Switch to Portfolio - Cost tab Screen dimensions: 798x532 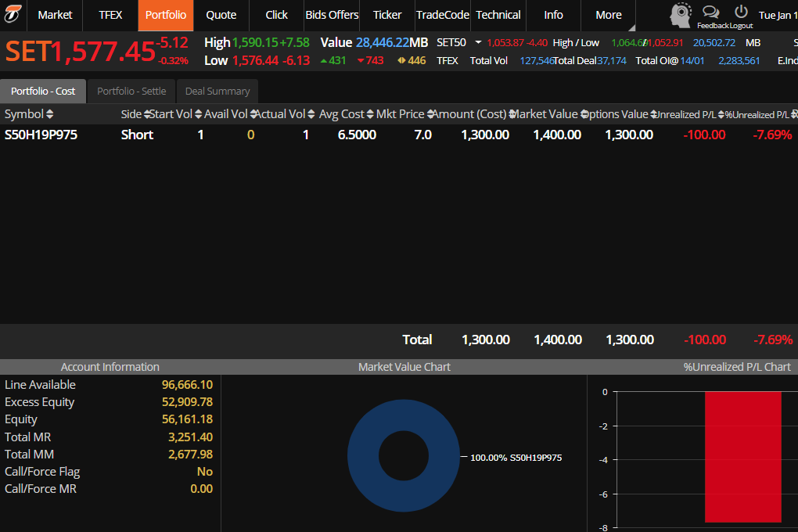click(x=43, y=91)
